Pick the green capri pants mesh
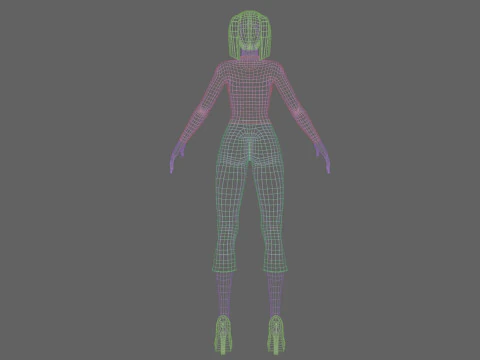The height and width of the screenshot is (360, 480). click(x=250, y=197)
